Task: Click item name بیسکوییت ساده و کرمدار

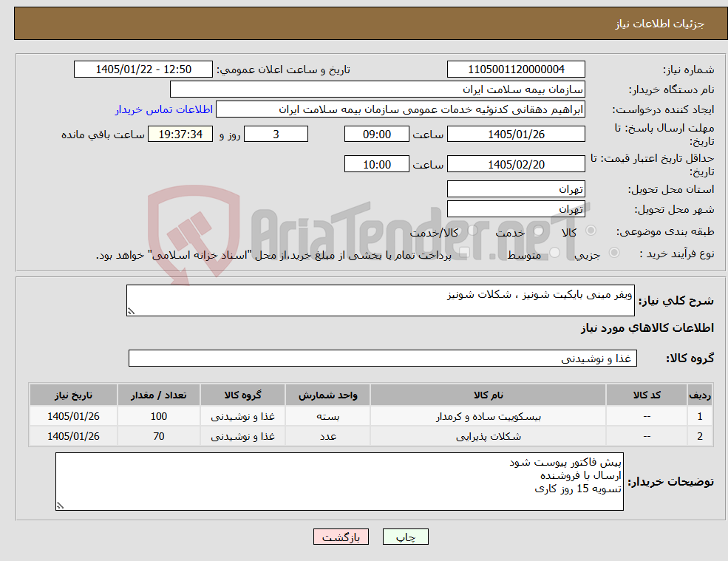Action: pyautogui.click(x=488, y=417)
